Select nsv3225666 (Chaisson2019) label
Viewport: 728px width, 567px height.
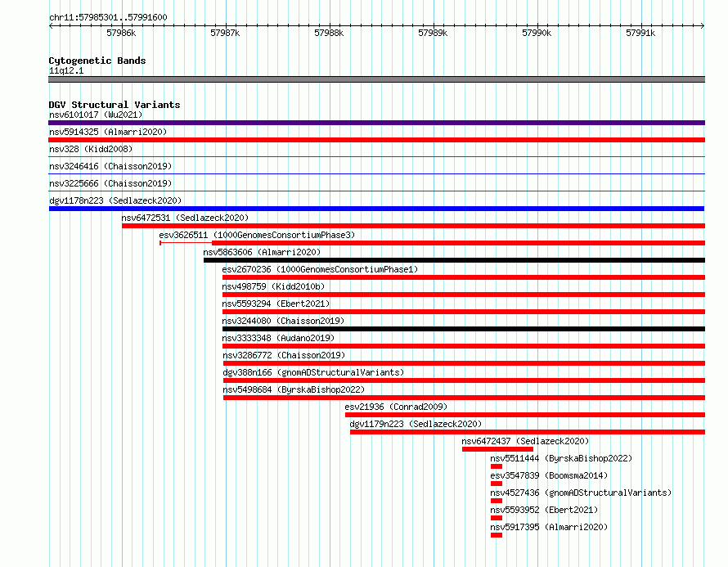coord(110,183)
